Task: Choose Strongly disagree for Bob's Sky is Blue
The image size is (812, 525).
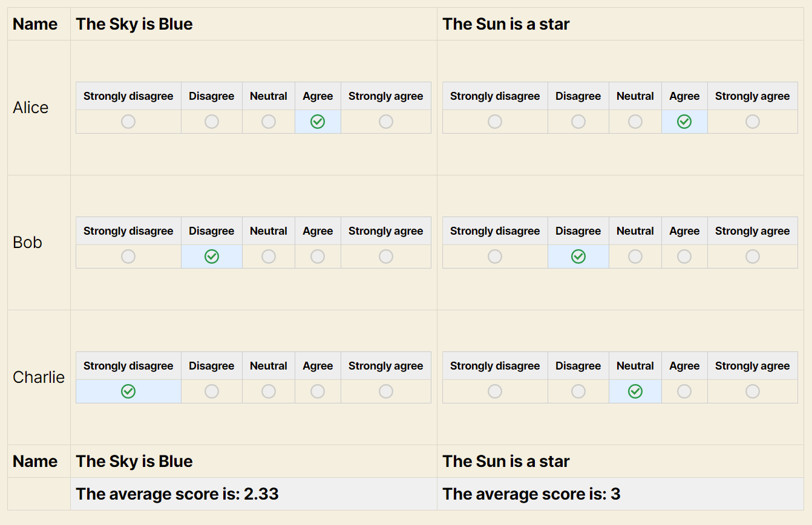Action: coord(128,256)
